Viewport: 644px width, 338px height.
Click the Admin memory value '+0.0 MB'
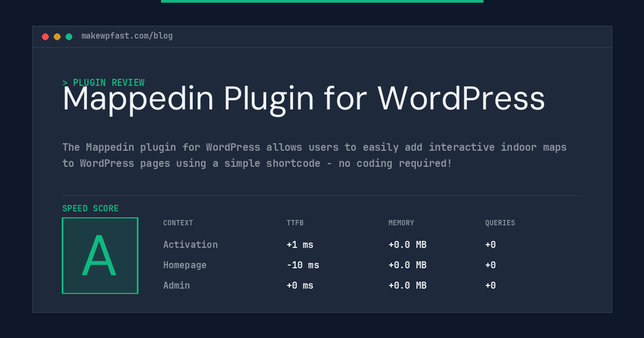point(407,285)
